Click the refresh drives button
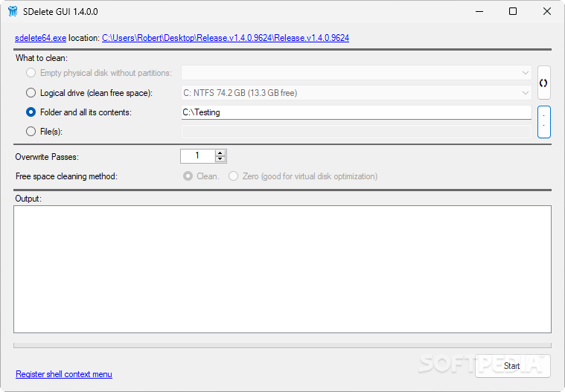 coord(543,83)
